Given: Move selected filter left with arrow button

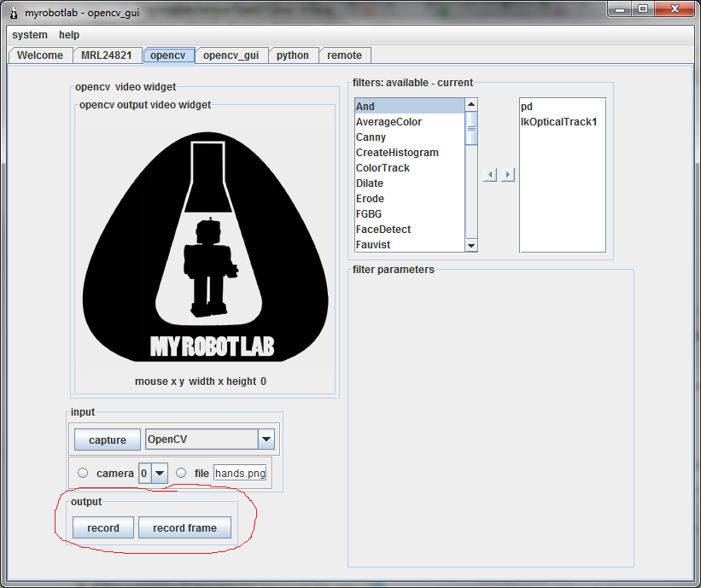Looking at the screenshot, I should 490,175.
